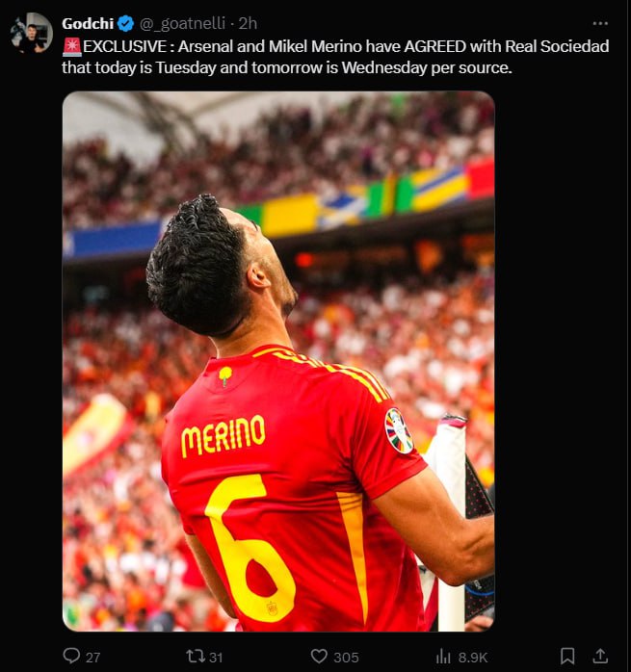Image resolution: width=631 pixels, height=672 pixels.
Task: Bookmark this tweet
Action: coord(567,657)
